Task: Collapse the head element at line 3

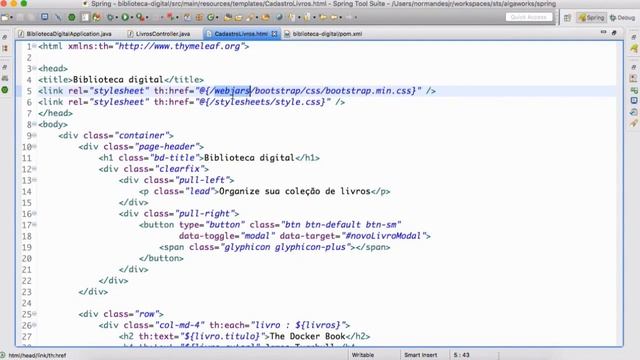Action: click(34, 68)
